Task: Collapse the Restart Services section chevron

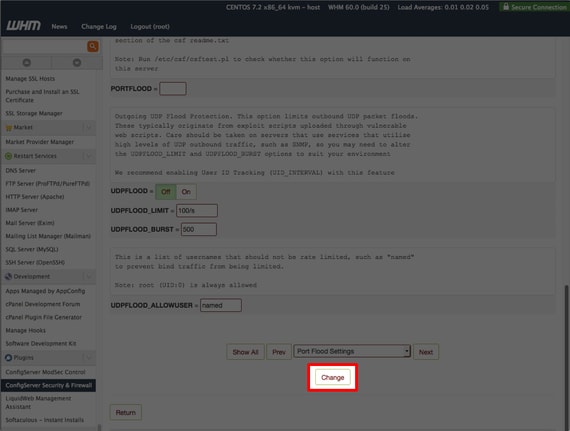Action: (88, 156)
